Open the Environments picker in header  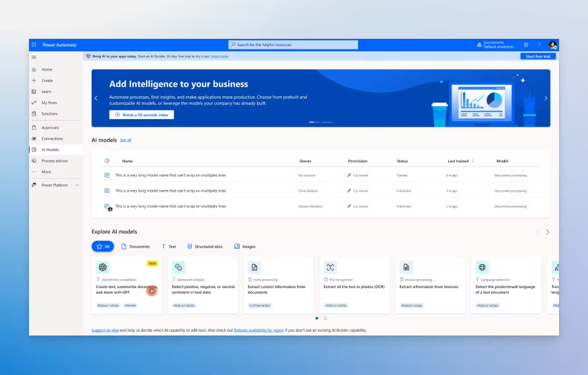coord(496,45)
